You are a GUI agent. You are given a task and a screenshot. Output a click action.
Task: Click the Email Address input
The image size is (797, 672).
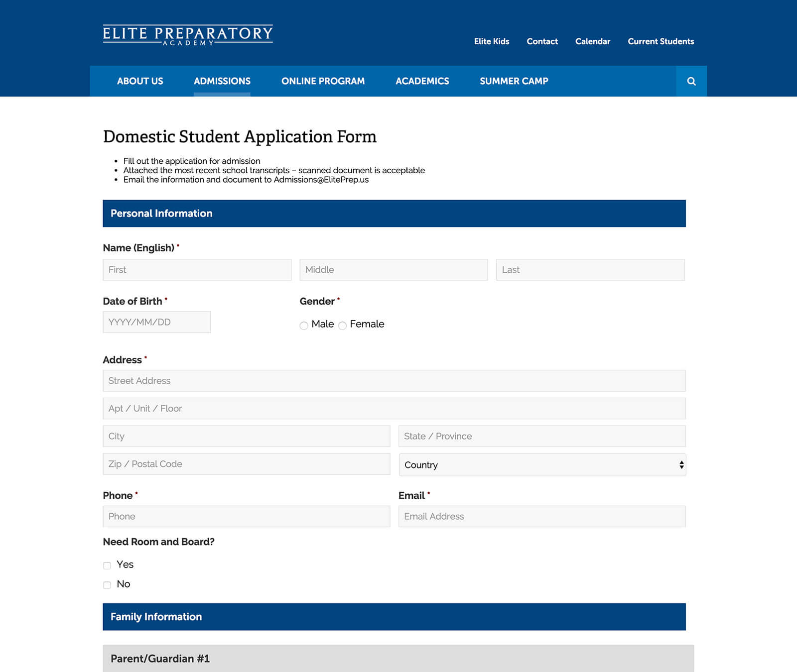pos(542,517)
